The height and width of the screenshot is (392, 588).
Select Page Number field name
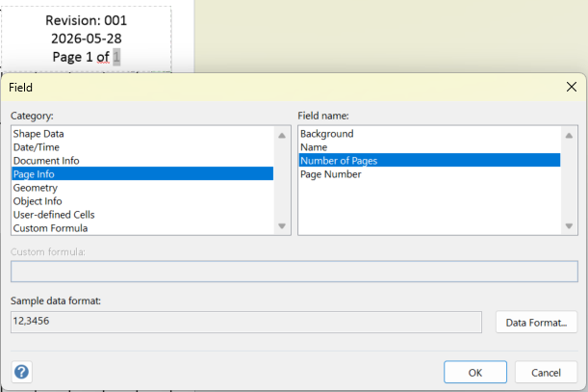pos(429,174)
